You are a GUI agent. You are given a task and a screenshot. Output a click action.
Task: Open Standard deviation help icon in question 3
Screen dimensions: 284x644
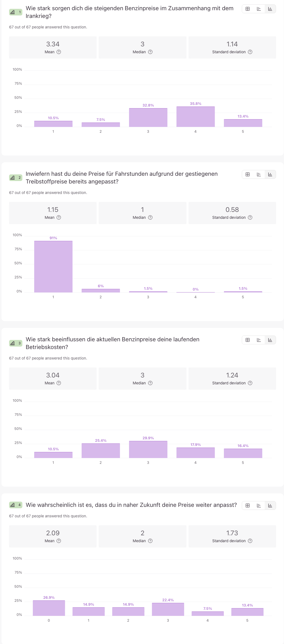tap(250, 383)
